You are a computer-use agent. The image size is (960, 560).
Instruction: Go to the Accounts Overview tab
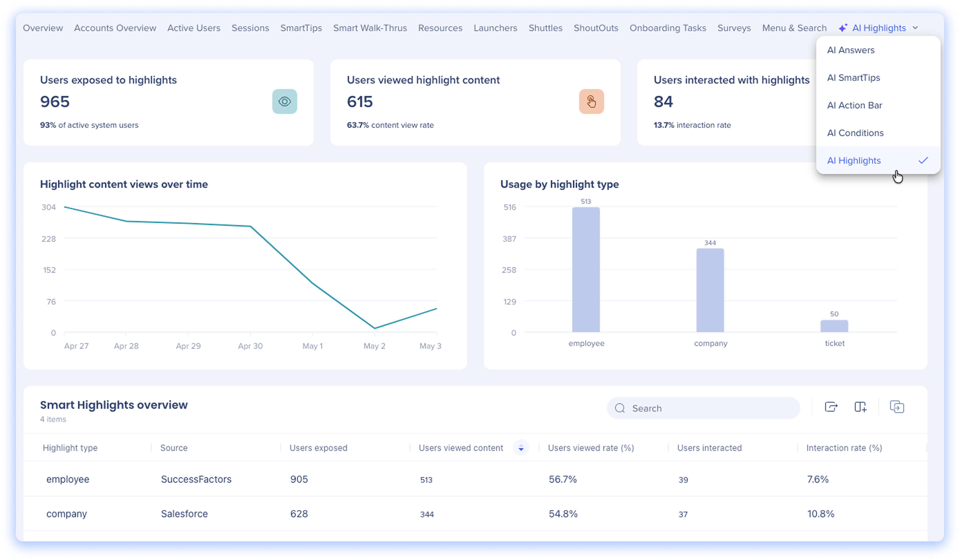(115, 28)
